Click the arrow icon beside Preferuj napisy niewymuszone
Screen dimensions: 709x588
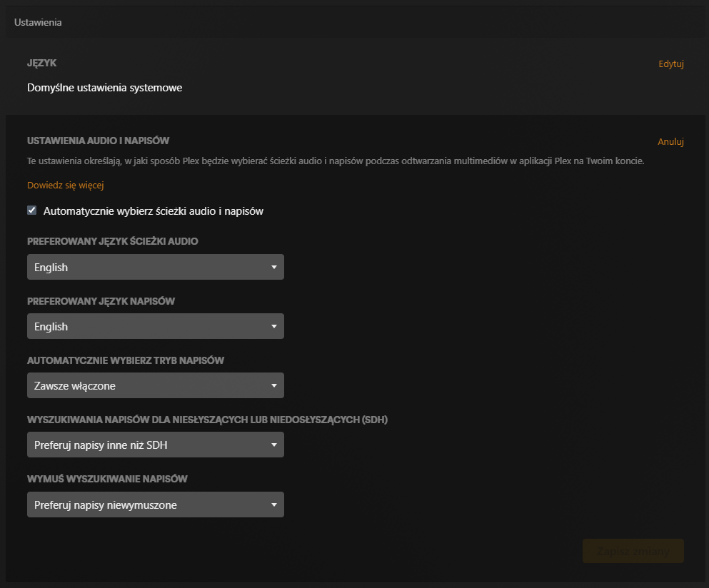coord(273,505)
